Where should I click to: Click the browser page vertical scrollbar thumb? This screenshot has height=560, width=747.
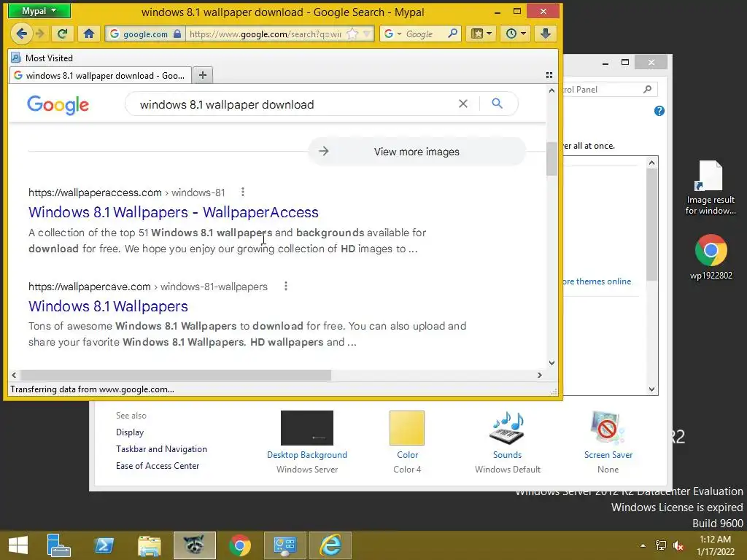551,158
